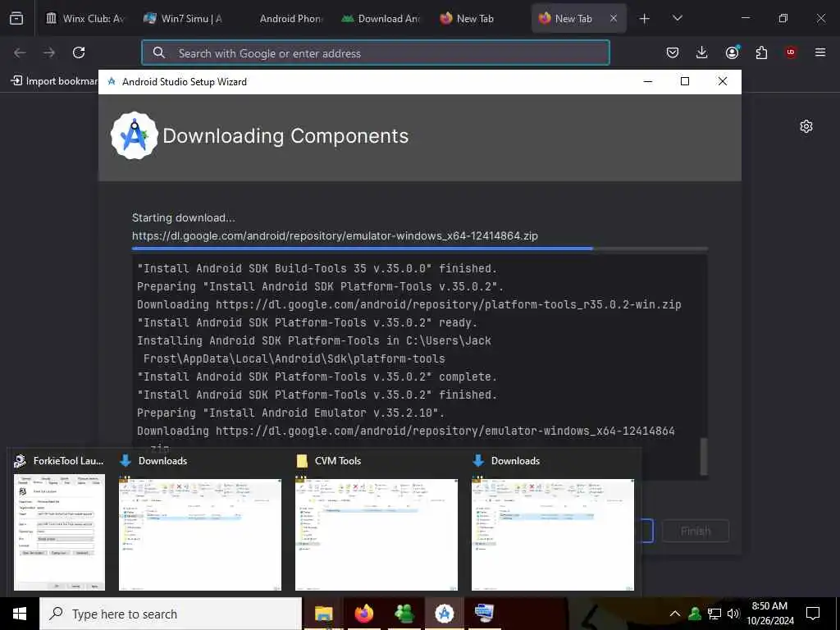Expand the list all tabs chevron
This screenshot has width=840, height=630.
click(677, 18)
